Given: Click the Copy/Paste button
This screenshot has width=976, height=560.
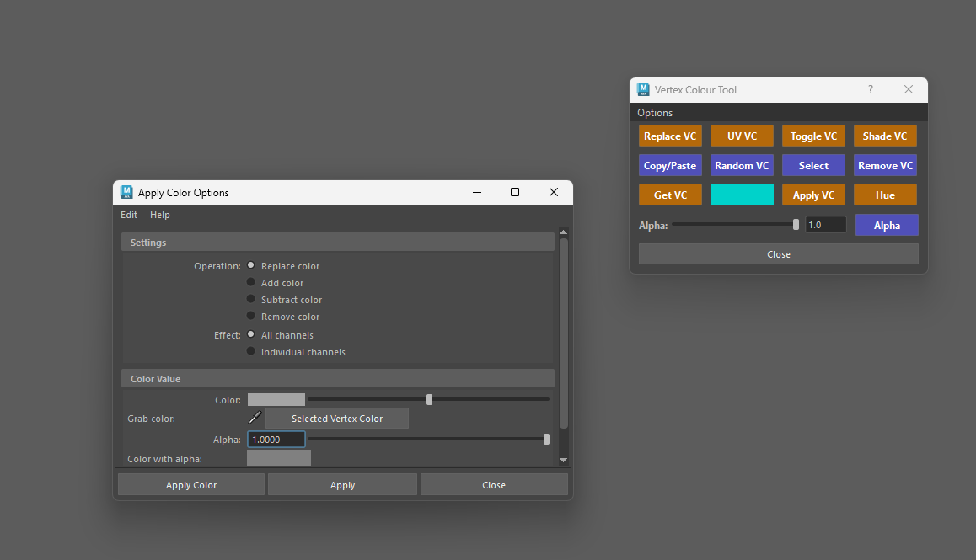Looking at the screenshot, I should pos(670,166).
